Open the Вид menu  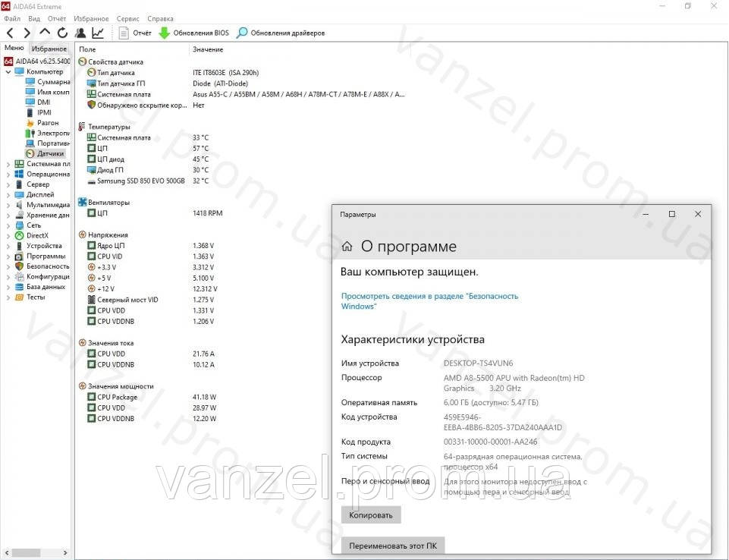tap(34, 19)
